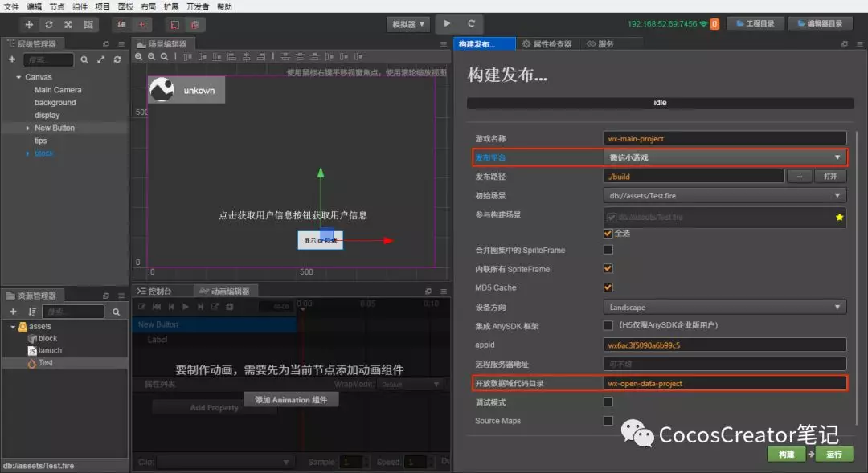Open the 文件 menu
This screenshot has width=868, height=473.
point(11,6)
